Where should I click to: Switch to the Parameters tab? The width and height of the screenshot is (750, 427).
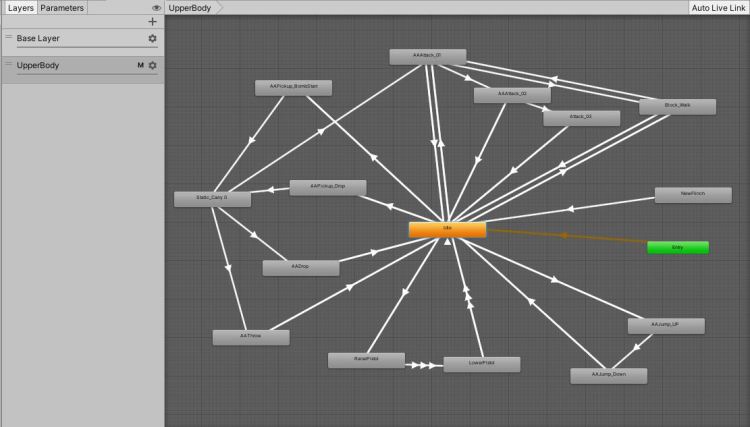[x=62, y=7]
